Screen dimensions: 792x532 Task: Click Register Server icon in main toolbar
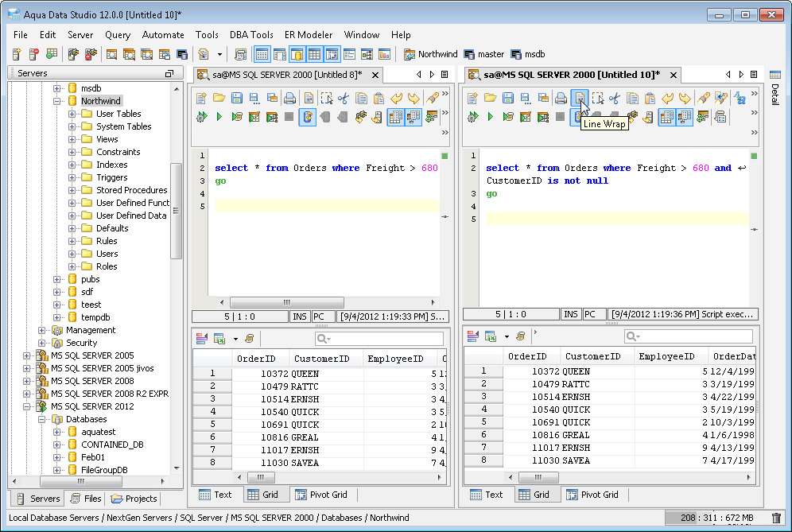17,54
